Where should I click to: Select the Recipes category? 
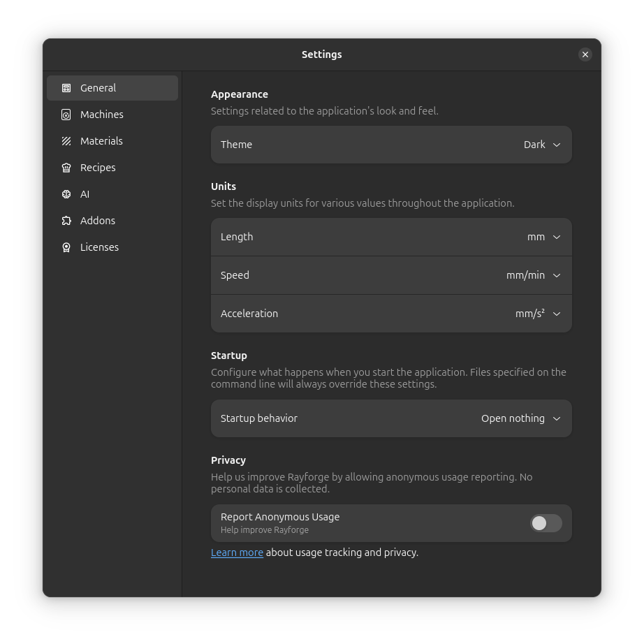tap(98, 167)
